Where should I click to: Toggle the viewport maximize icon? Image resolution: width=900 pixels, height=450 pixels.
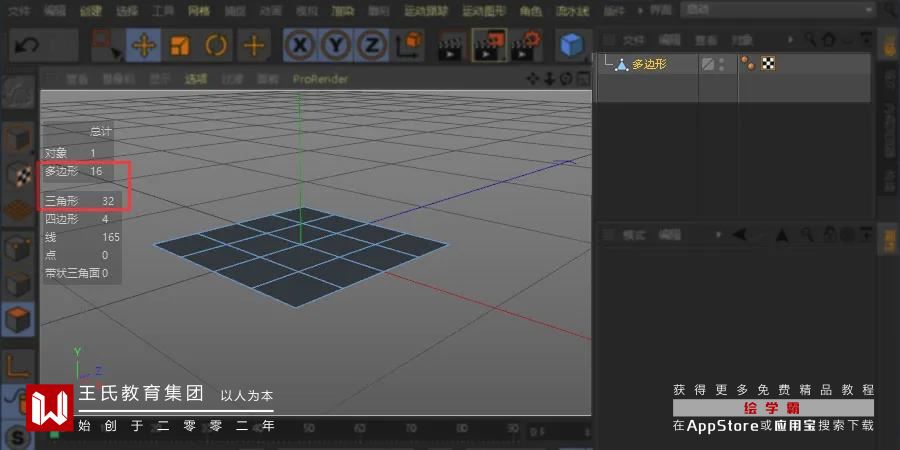pyautogui.click(x=583, y=79)
